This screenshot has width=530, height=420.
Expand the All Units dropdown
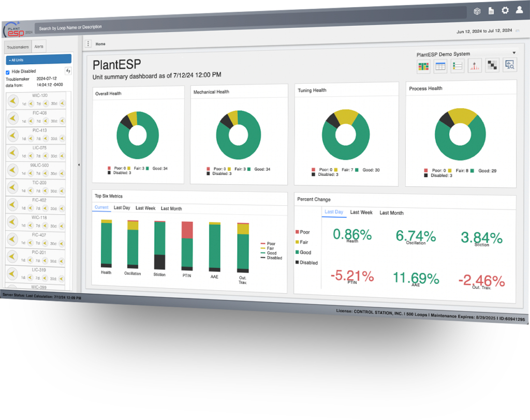click(38, 59)
